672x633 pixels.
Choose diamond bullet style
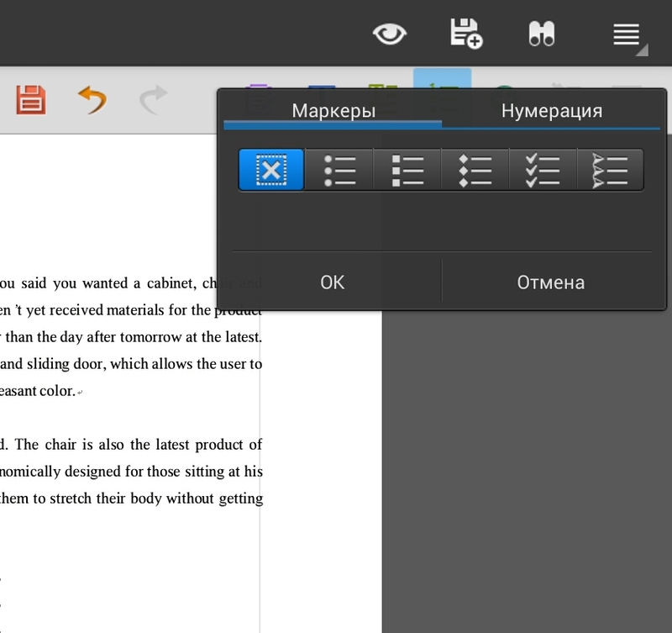pos(475,171)
